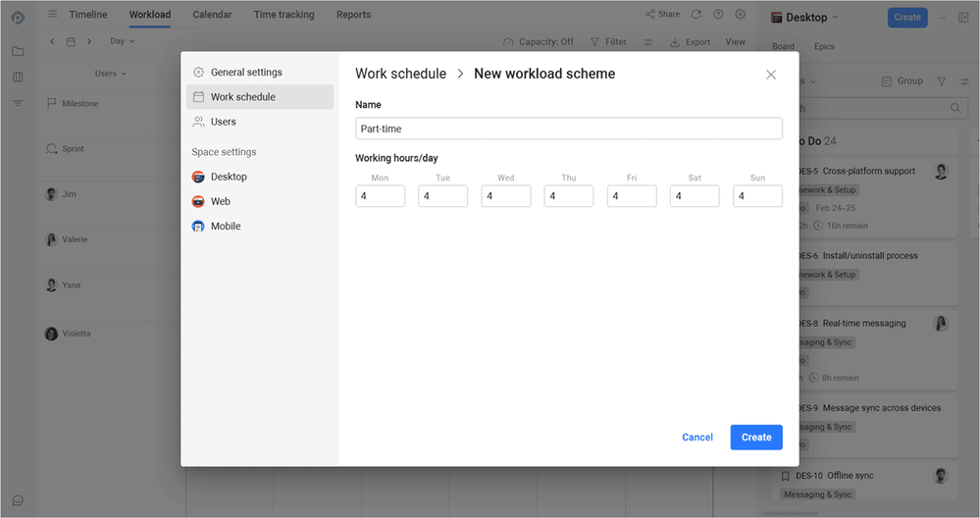Screen dimensions: 980x518
Task: Toggle Capacity: Off setting
Action: point(539,42)
